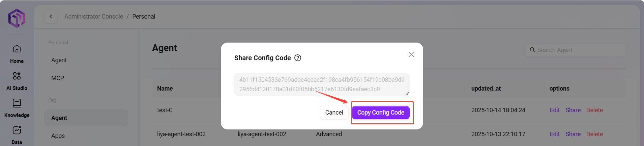Delete the test-C agent
The image size is (644, 146).
click(594, 110)
